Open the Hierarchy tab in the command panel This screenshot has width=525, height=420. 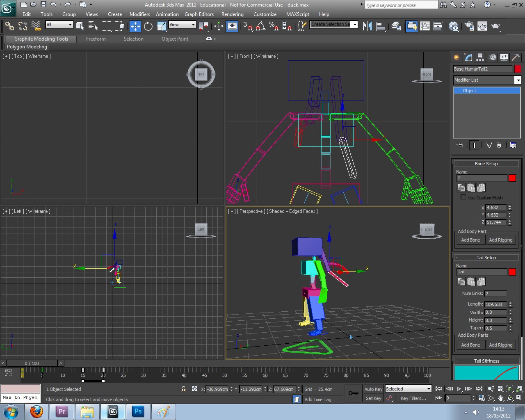(x=480, y=57)
